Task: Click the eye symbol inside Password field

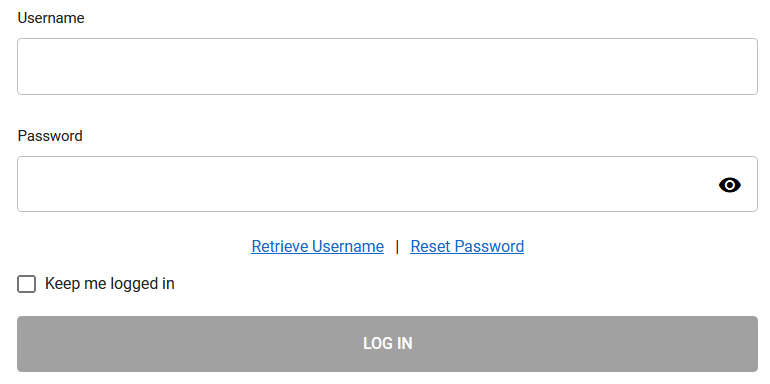Action: (x=730, y=185)
